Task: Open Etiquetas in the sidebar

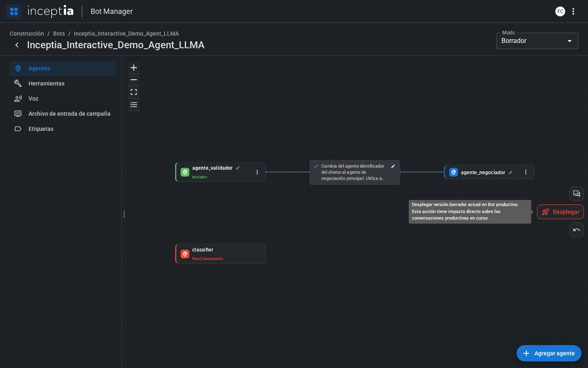Action: click(63, 129)
